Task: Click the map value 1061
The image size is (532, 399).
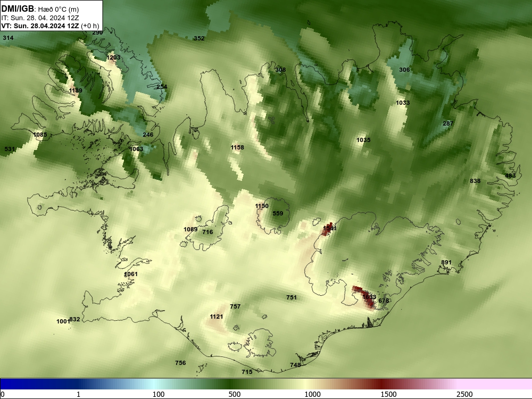Action: (131, 274)
